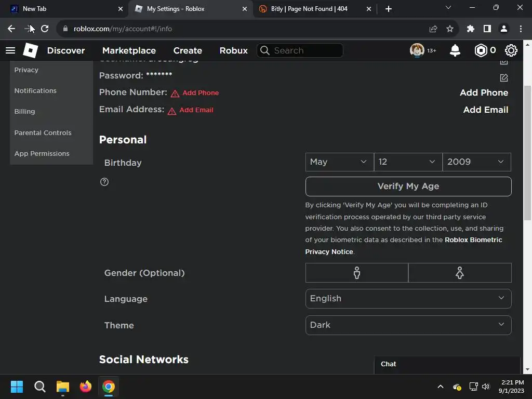This screenshot has height=399, width=532.
Task: Close the Bitly tab
Action: (369, 9)
